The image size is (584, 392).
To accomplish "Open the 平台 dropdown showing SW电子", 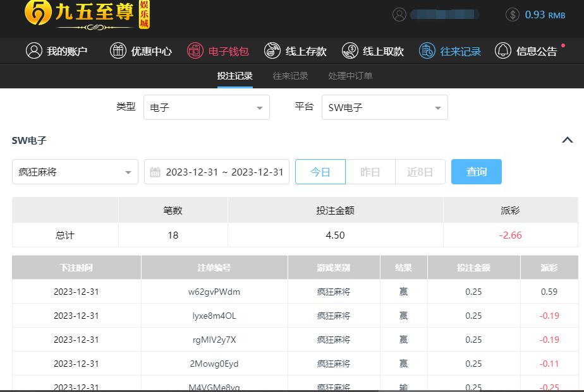I will pos(385,107).
